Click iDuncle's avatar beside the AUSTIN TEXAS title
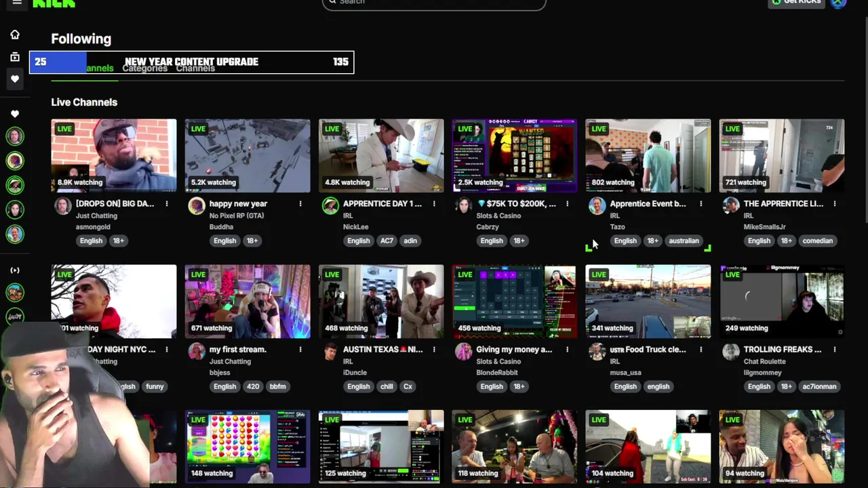Screen dimensions: 868x488 click(x=330, y=352)
